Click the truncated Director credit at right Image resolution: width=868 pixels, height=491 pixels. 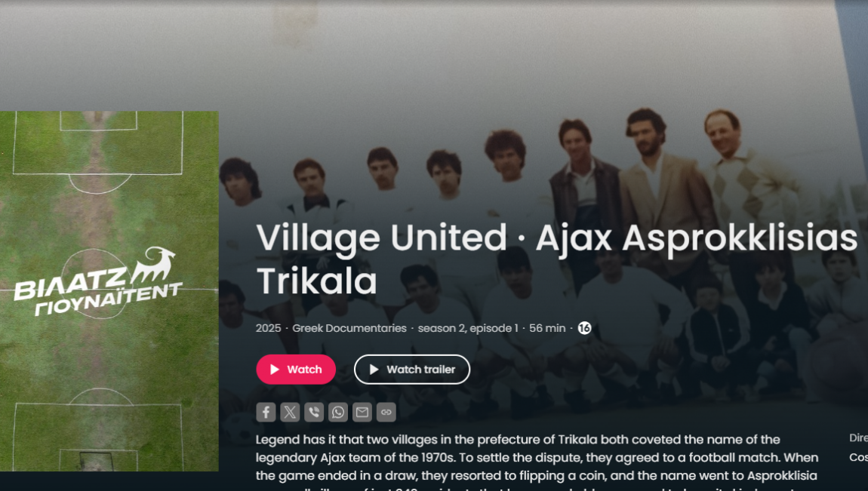click(859, 438)
